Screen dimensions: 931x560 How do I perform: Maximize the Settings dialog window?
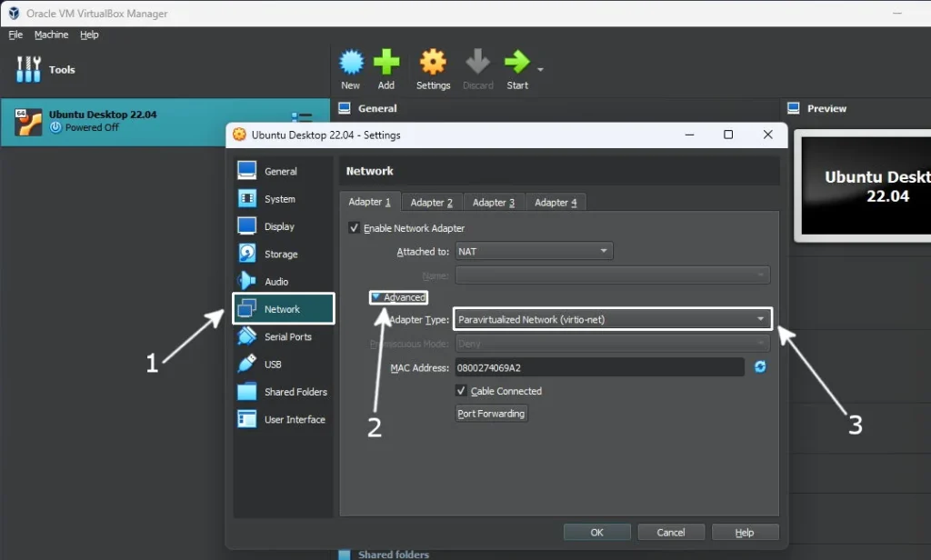tap(728, 135)
